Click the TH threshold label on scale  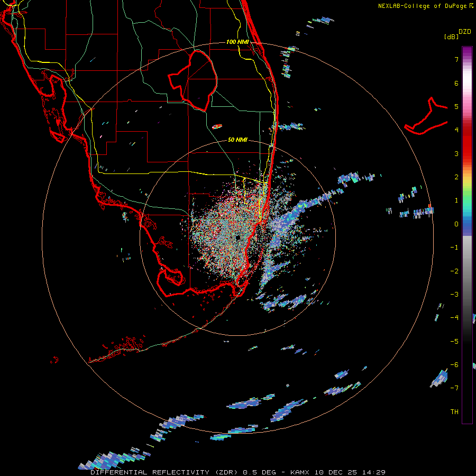454,412
